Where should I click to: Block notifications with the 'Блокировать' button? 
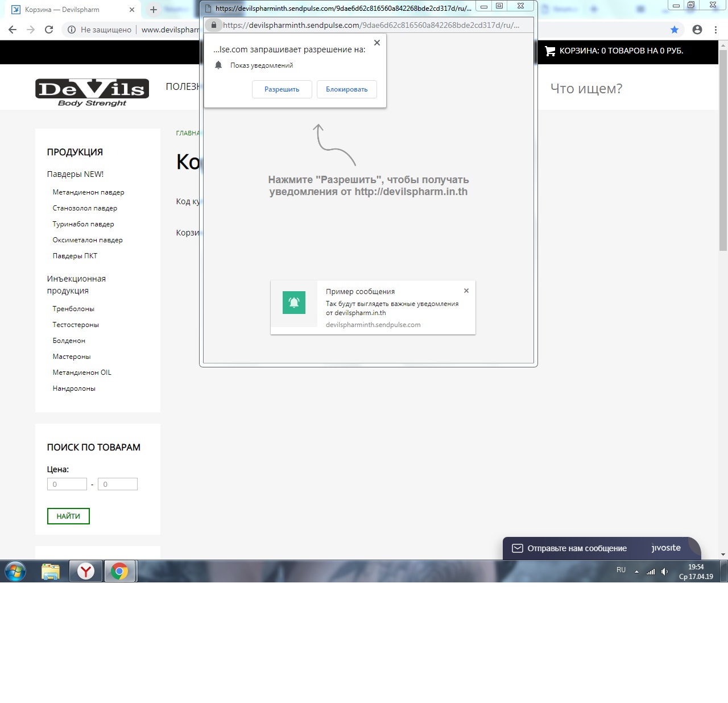click(x=347, y=89)
